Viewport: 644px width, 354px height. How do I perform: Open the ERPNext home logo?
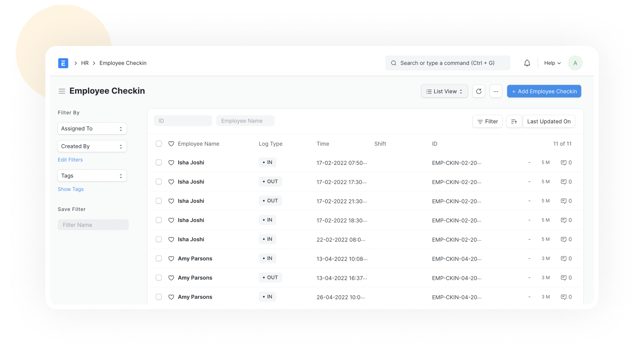click(x=63, y=63)
